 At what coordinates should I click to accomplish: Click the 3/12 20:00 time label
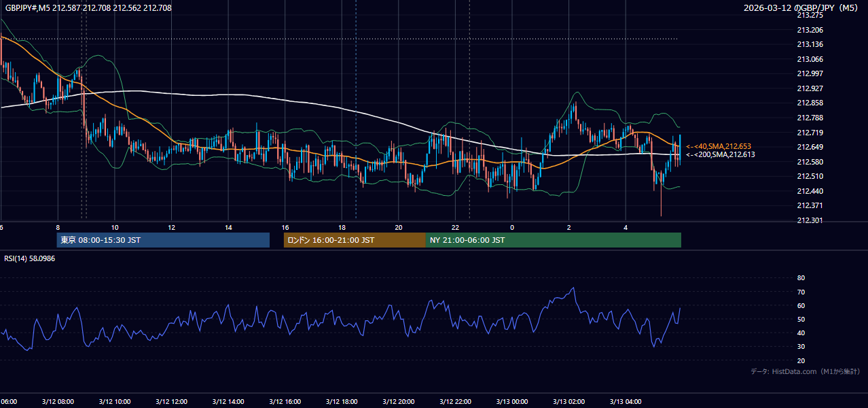coord(399,402)
